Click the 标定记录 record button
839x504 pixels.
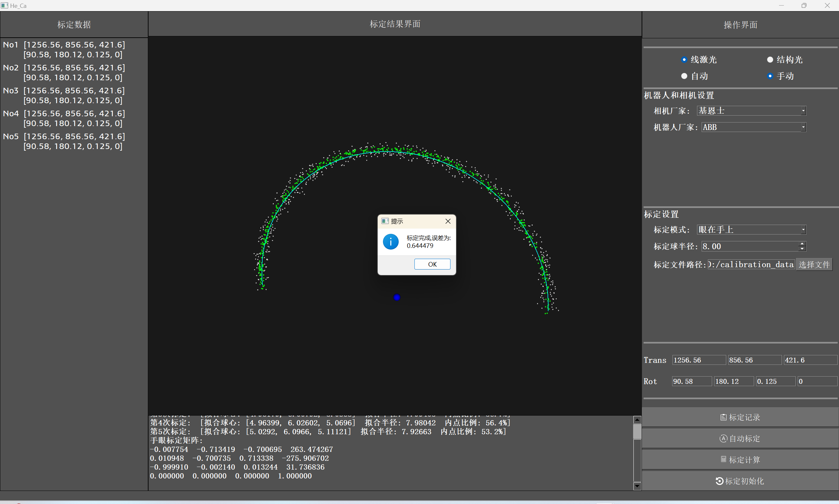[740, 417]
